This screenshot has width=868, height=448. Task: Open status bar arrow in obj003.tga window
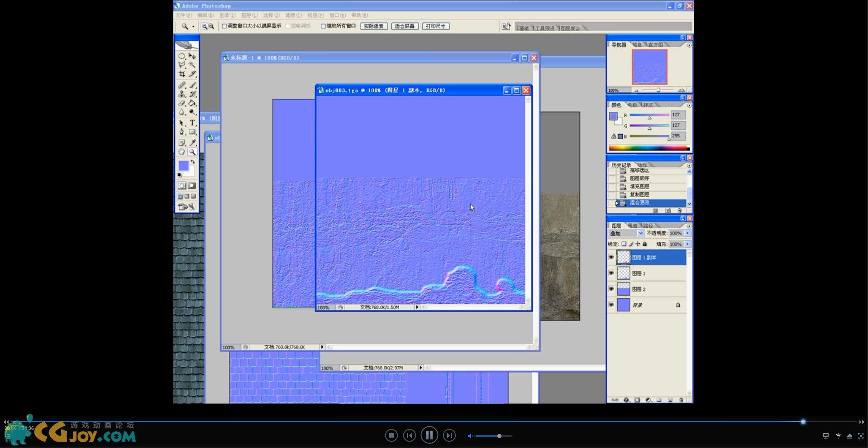click(x=417, y=307)
